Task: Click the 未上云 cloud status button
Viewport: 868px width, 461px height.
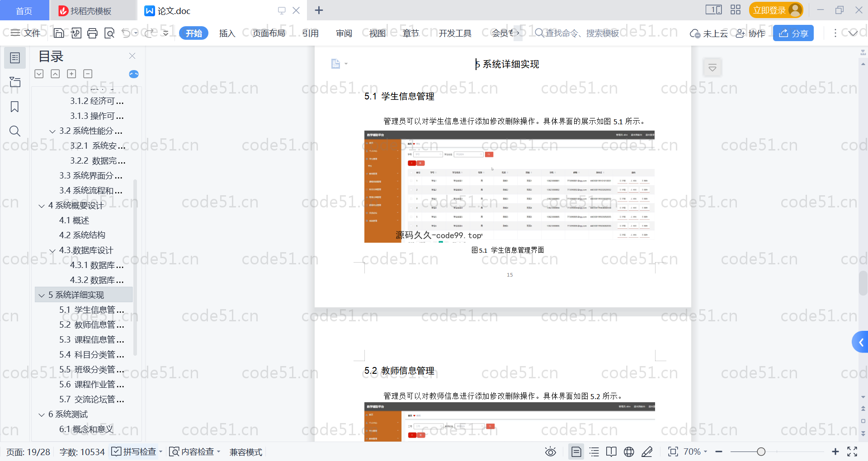Action: pyautogui.click(x=708, y=33)
